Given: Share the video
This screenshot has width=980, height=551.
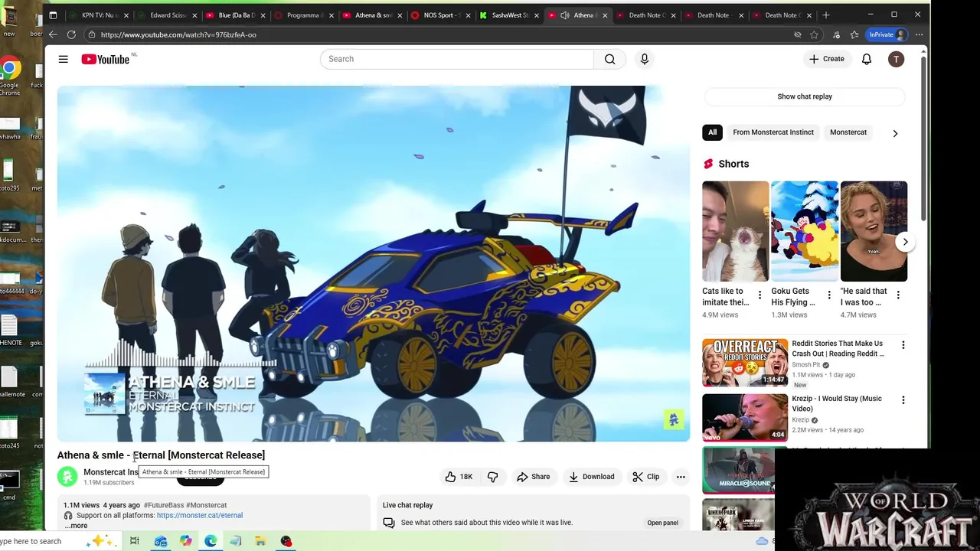Looking at the screenshot, I should coord(533,477).
